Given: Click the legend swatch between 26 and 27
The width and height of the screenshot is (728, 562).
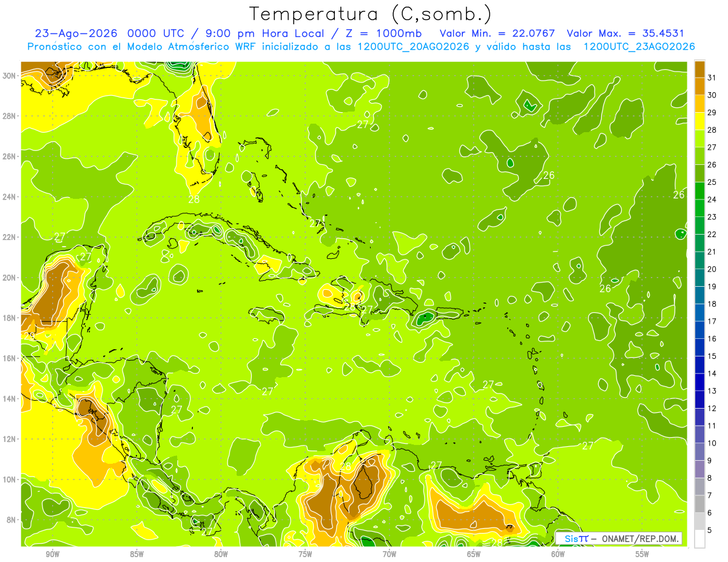Looking at the screenshot, I should (699, 155).
